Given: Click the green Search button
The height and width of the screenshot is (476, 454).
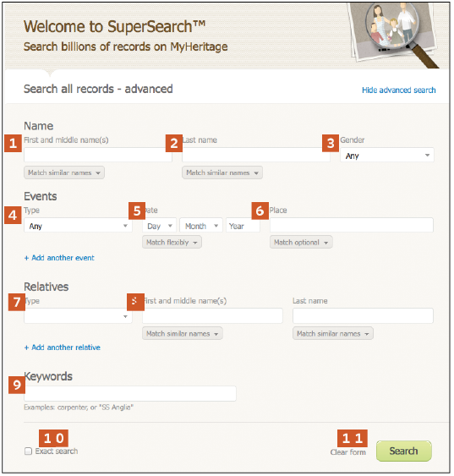Looking at the screenshot, I should coord(403,451).
